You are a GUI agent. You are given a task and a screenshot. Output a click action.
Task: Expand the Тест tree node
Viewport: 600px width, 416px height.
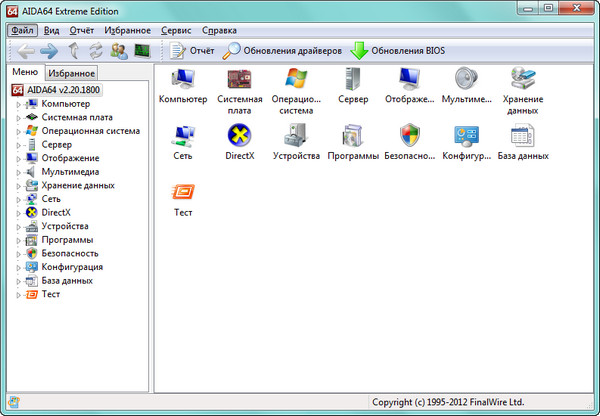[x=19, y=295]
